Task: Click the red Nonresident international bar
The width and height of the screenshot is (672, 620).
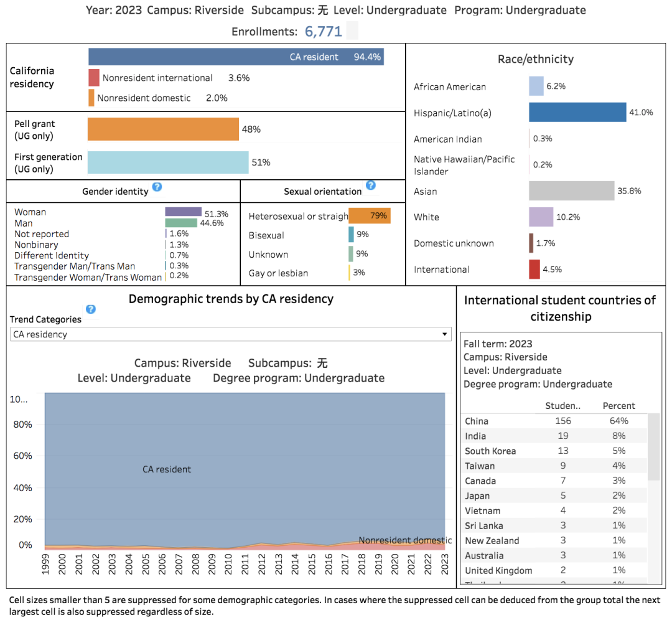Action: pyautogui.click(x=94, y=78)
